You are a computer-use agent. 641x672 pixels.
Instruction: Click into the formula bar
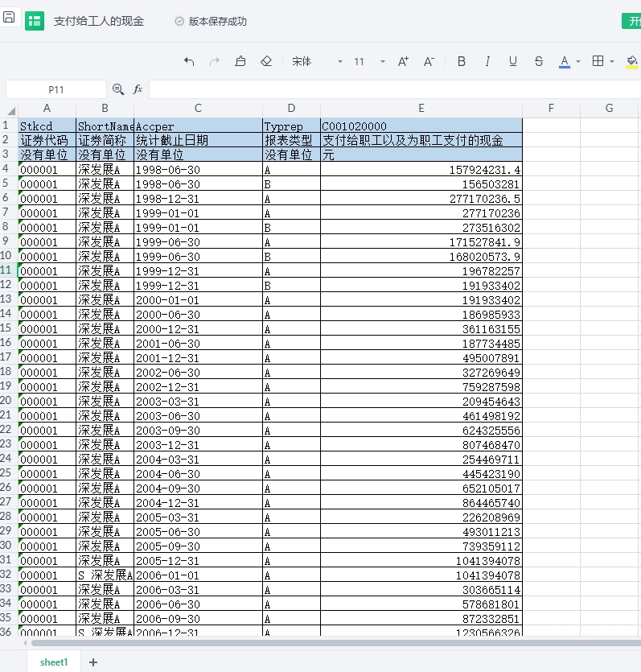(x=395, y=89)
